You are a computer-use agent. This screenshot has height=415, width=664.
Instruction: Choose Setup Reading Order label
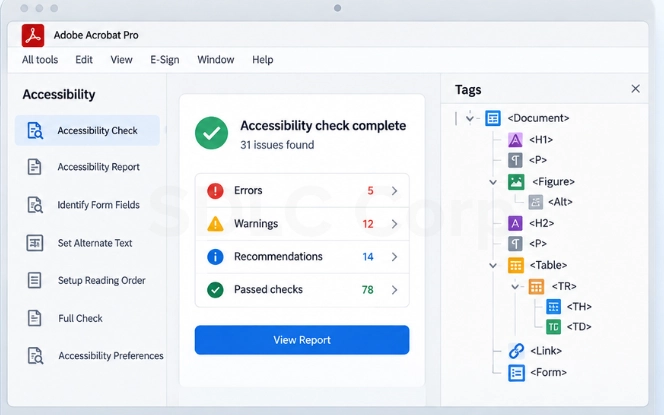(x=102, y=280)
